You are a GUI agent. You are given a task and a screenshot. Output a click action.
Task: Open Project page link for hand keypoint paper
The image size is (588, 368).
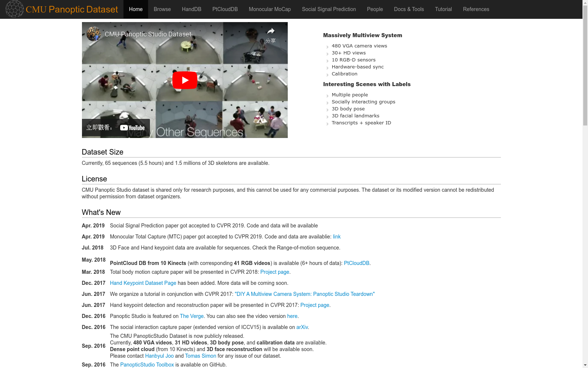pyautogui.click(x=315, y=305)
